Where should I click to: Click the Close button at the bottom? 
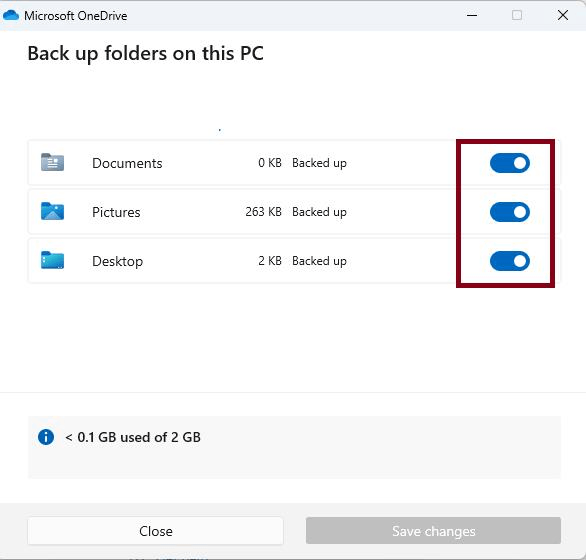pos(155,531)
